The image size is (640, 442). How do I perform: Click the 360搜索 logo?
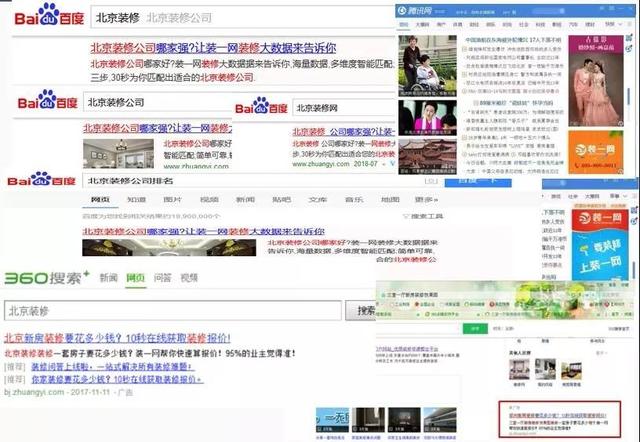pos(47,278)
